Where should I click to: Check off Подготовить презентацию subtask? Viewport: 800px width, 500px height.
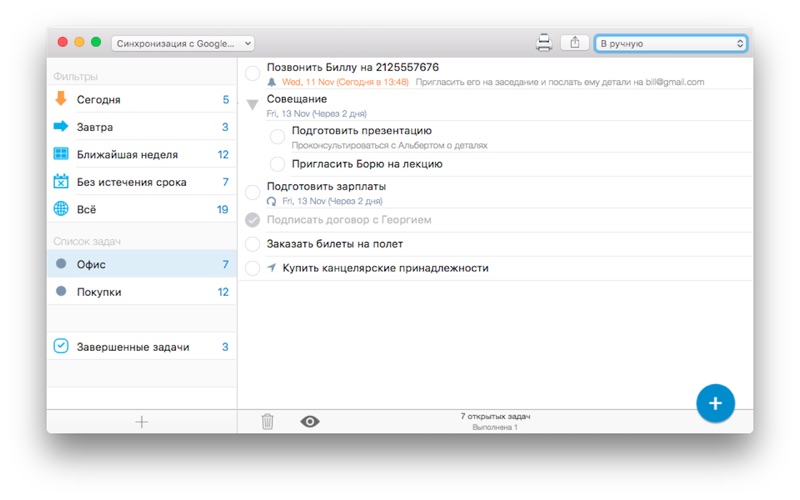277,137
